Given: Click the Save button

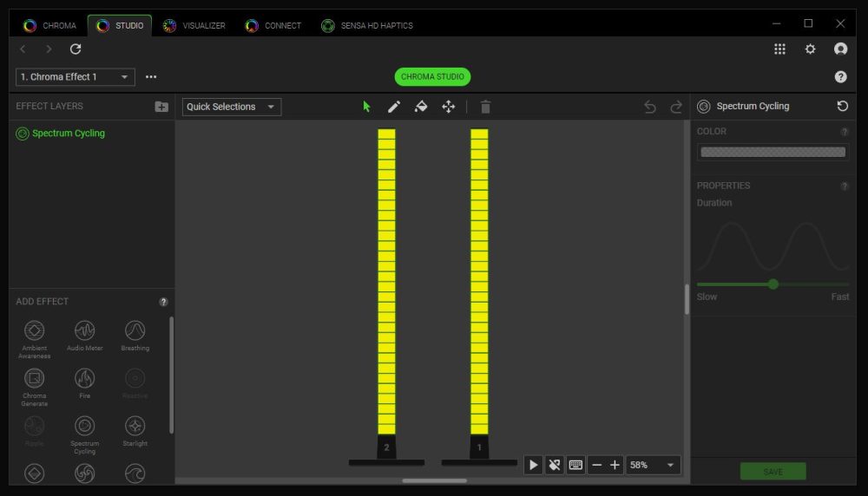Looking at the screenshot, I should [773, 472].
